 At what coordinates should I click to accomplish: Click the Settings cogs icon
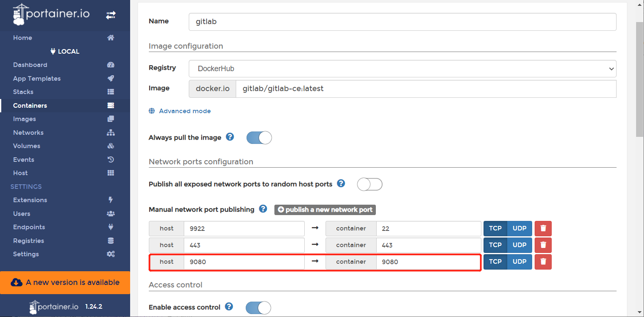tap(111, 254)
